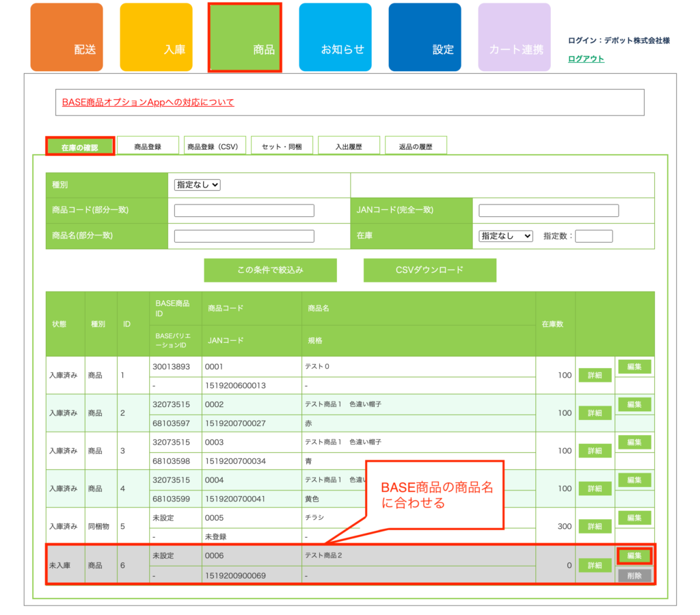Viewport: 700px width, 615px height.
Task: Open the お知らせ navigation tile
Action: (x=335, y=38)
